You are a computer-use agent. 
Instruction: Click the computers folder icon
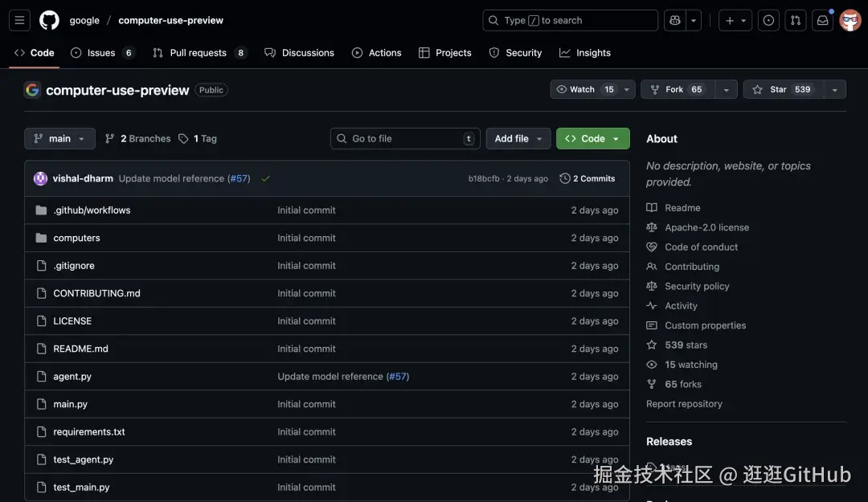pyautogui.click(x=41, y=238)
